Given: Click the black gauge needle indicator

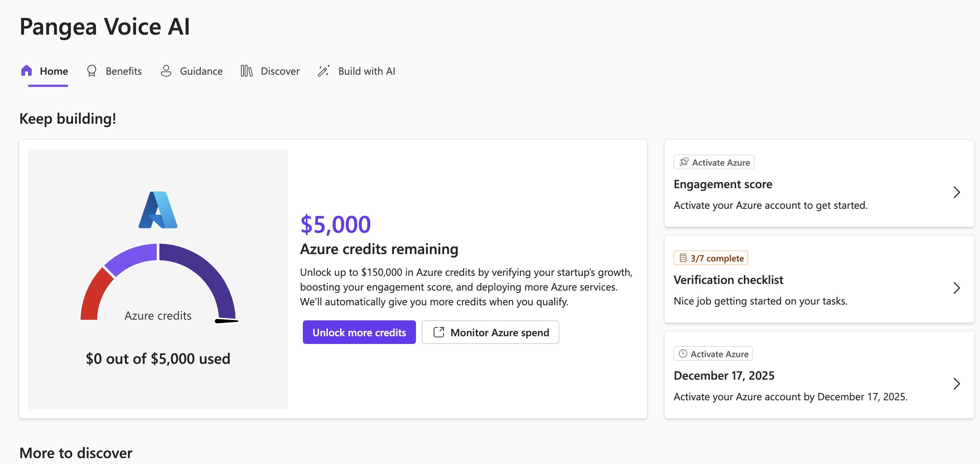Looking at the screenshot, I should point(227,321).
